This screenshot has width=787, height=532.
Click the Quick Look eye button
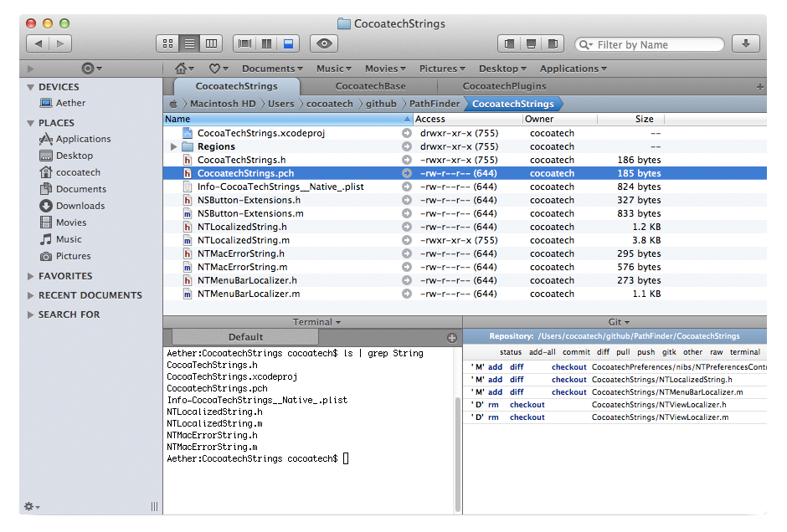(x=323, y=43)
